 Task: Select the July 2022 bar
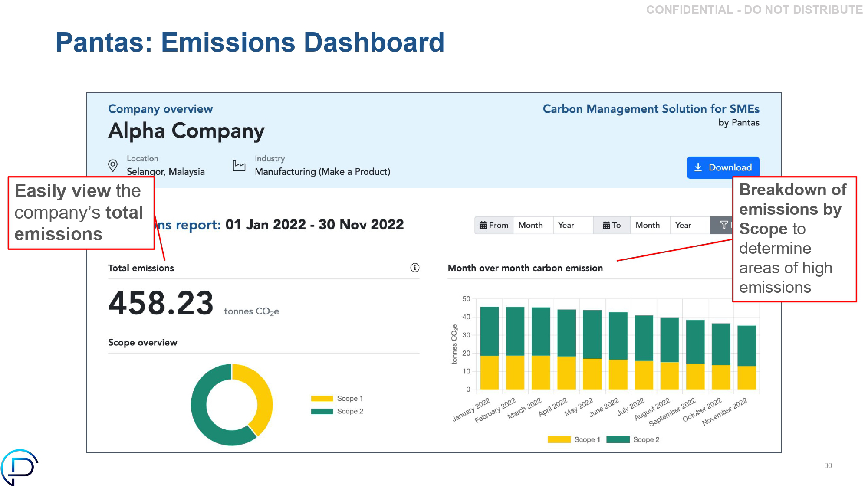[x=644, y=352]
